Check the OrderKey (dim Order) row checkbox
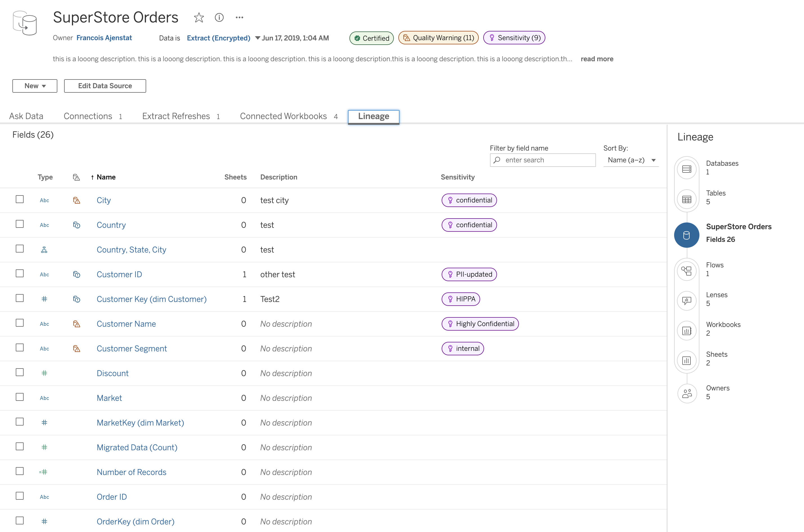 [x=20, y=520]
